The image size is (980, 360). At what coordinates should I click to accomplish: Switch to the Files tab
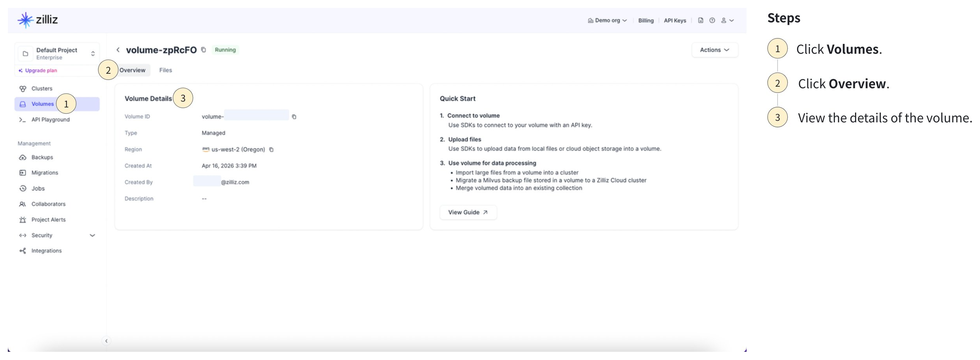point(166,70)
